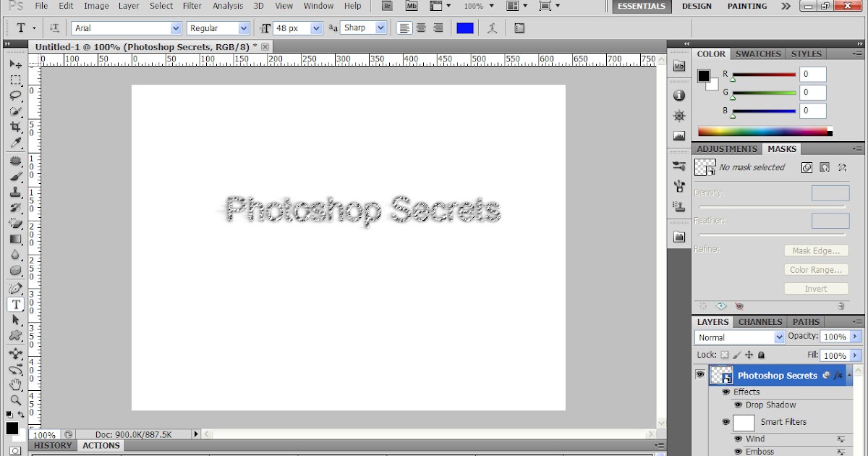Hide the Wind smart filter
Viewport: 868px width, 456px height.
pyautogui.click(x=739, y=439)
